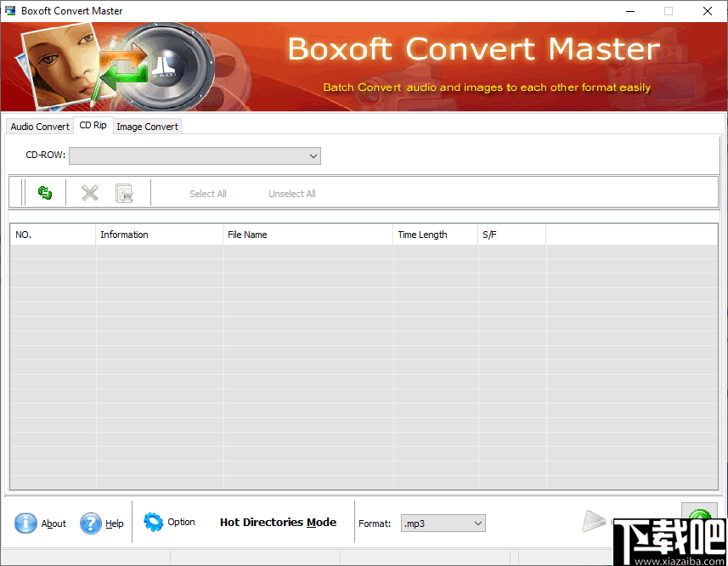The height and width of the screenshot is (566, 728).
Task: Click the S/F column header
Action: coord(489,234)
